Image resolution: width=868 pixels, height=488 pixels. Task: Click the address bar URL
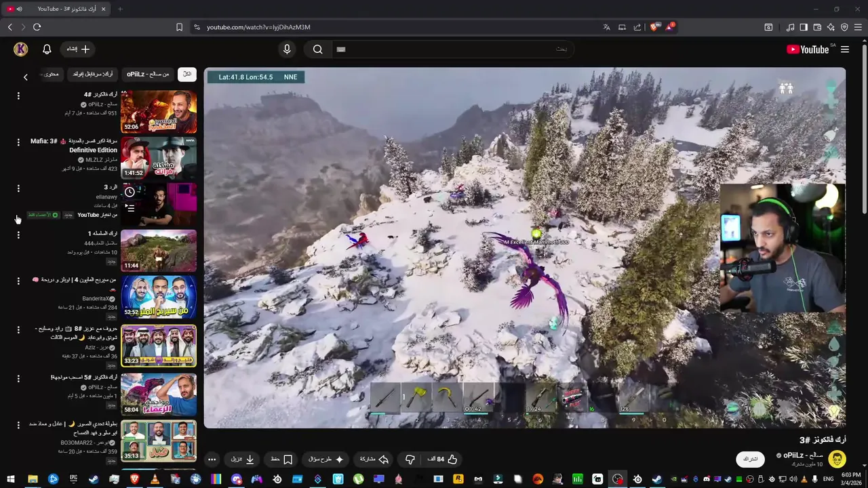pyautogui.click(x=258, y=27)
